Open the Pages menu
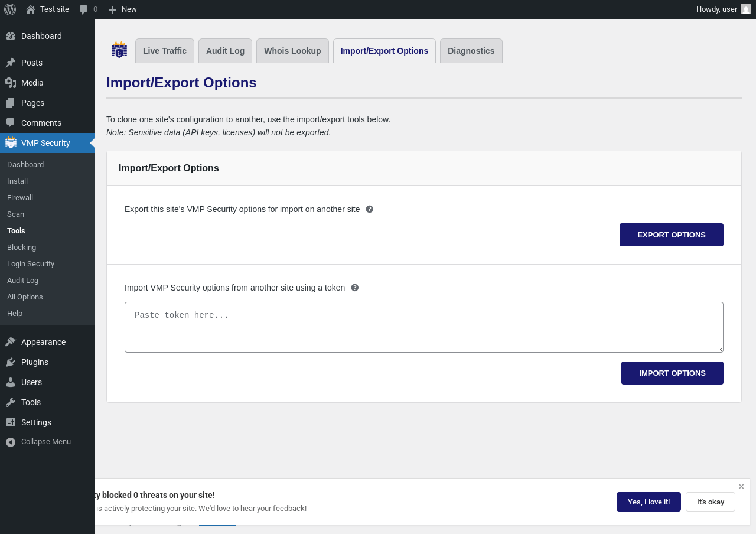Image resolution: width=756 pixels, height=534 pixels. pyautogui.click(x=47, y=103)
